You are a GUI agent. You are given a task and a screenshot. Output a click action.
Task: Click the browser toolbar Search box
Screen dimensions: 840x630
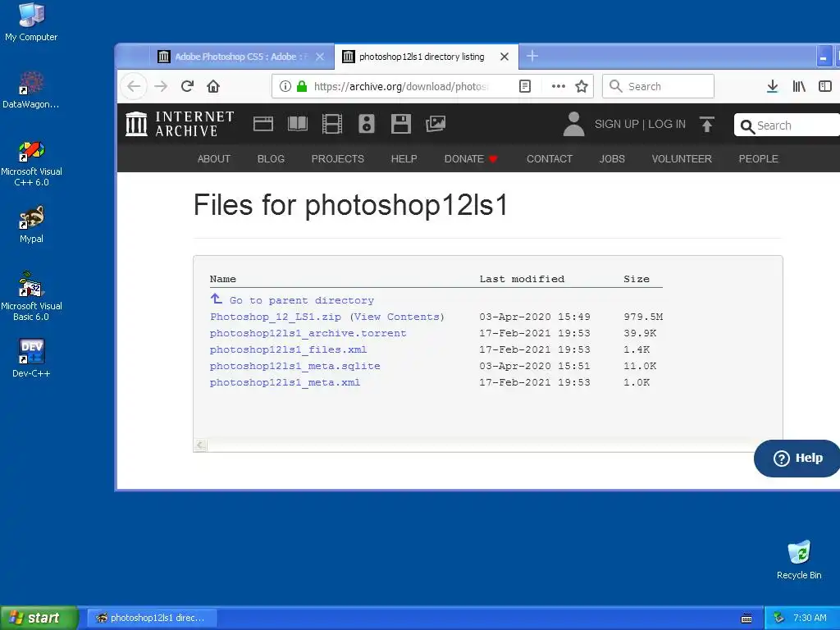pyautogui.click(x=659, y=86)
